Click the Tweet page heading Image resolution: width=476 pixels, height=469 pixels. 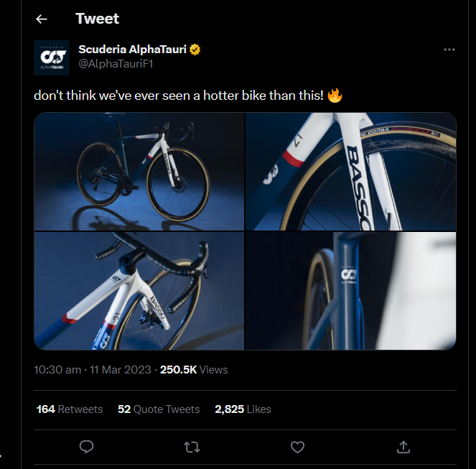pos(98,19)
